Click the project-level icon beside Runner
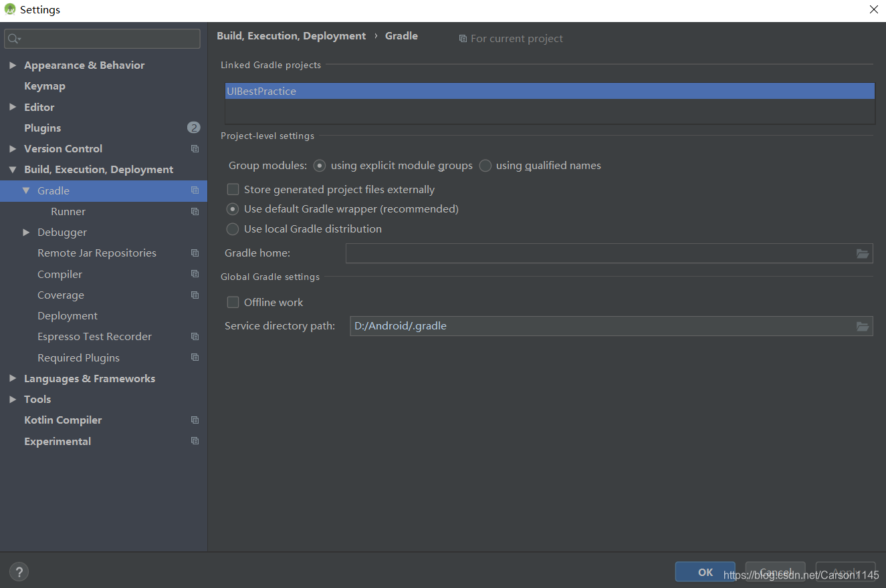This screenshot has width=886, height=588. coord(195,211)
